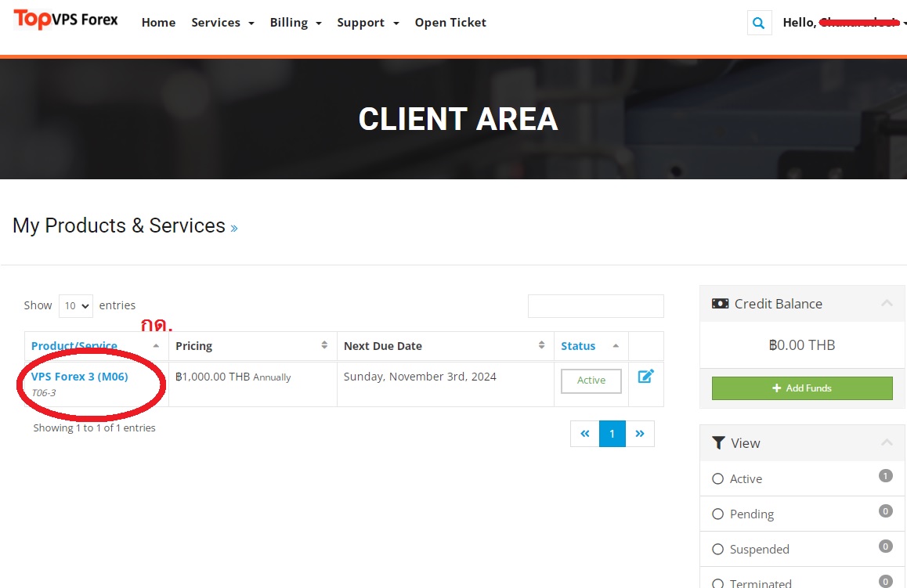This screenshot has width=907, height=588.
Task: Click the double-arrow beside My Products & Services
Action: point(233,229)
